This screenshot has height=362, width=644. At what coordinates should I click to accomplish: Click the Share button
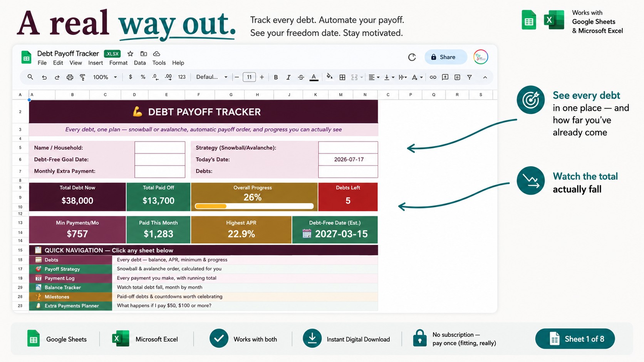pyautogui.click(x=446, y=57)
